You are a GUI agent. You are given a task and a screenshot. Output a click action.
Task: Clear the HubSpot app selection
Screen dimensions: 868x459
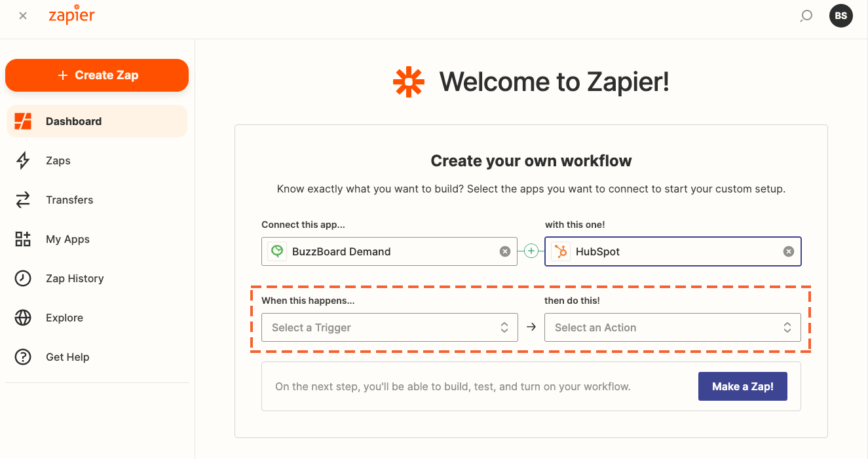coord(789,251)
